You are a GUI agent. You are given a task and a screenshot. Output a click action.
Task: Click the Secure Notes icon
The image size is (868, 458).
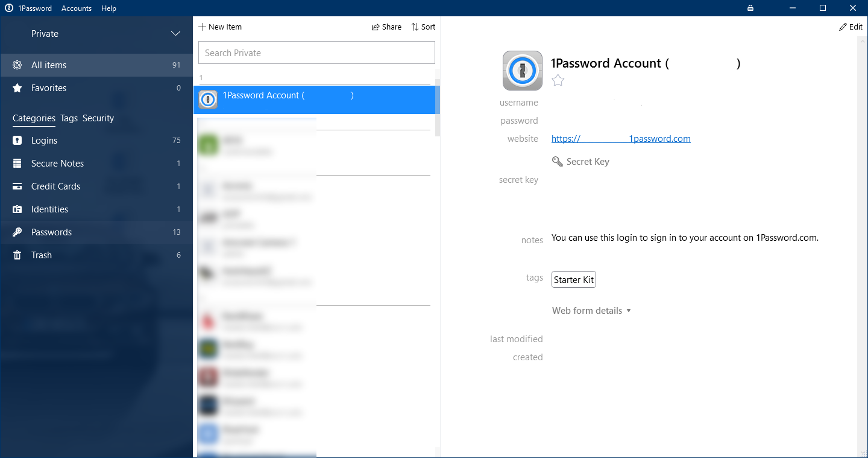click(17, 164)
